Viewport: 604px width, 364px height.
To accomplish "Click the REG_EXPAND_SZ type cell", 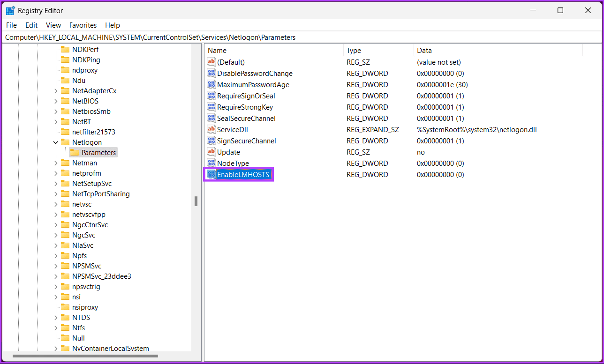I will point(373,129).
